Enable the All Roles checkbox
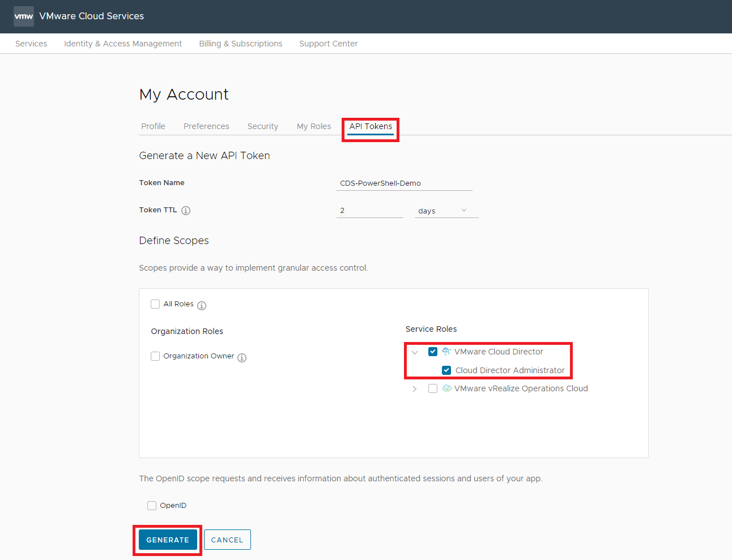The height and width of the screenshot is (560, 732). [x=155, y=304]
